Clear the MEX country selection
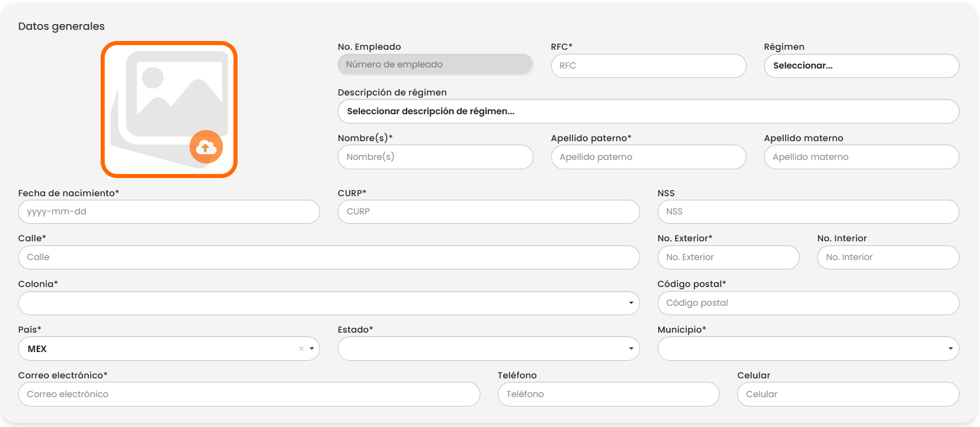Image resolution: width=980 pixels, height=427 pixels. (x=301, y=349)
